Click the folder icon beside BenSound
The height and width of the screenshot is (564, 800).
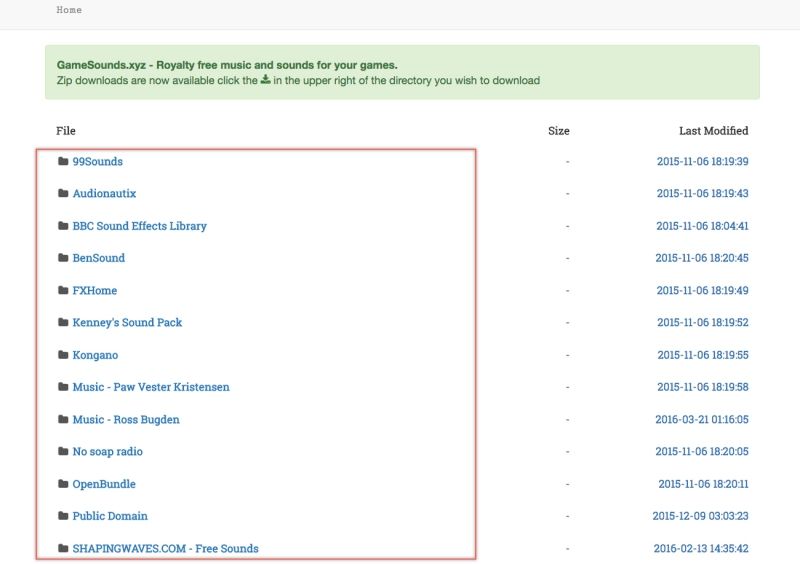point(63,258)
